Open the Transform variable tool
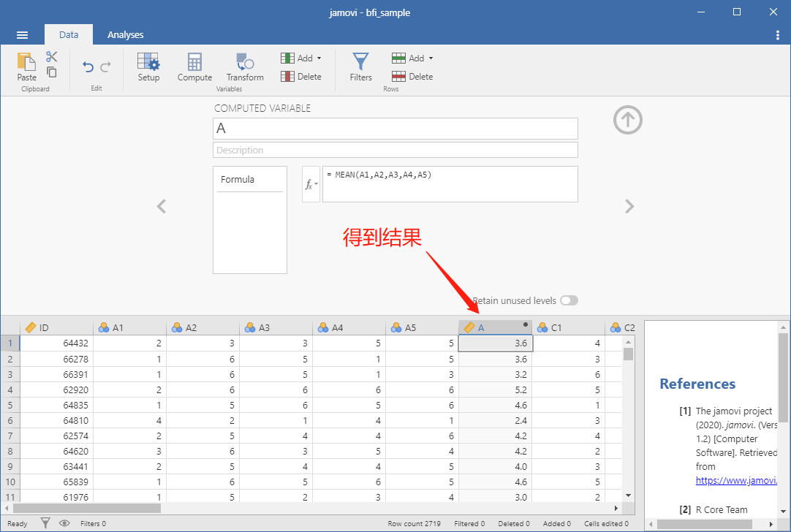The height and width of the screenshot is (532, 791). point(245,66)
